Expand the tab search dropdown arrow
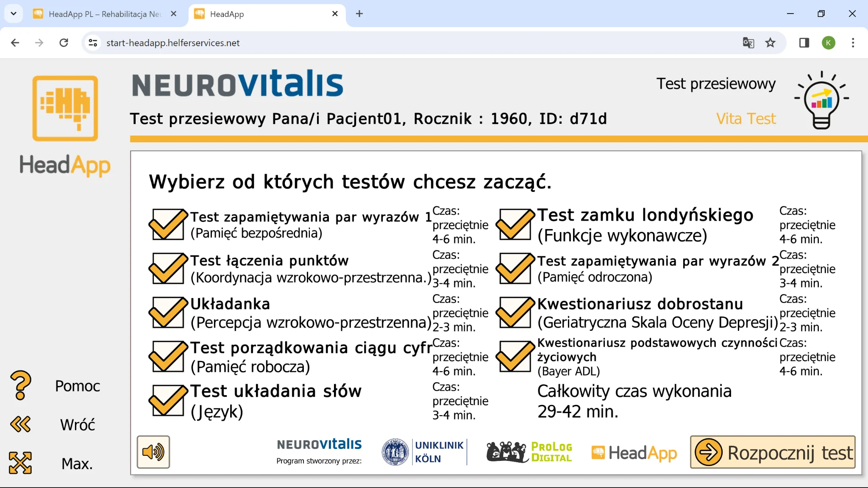Viewport: 868px width, 488px height. point(14,14)
